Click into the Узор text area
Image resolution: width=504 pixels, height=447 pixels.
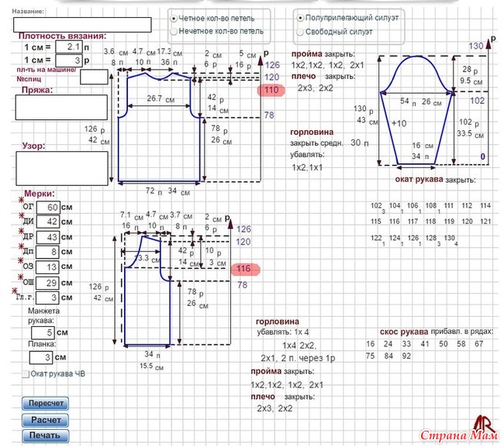point(61,168)
